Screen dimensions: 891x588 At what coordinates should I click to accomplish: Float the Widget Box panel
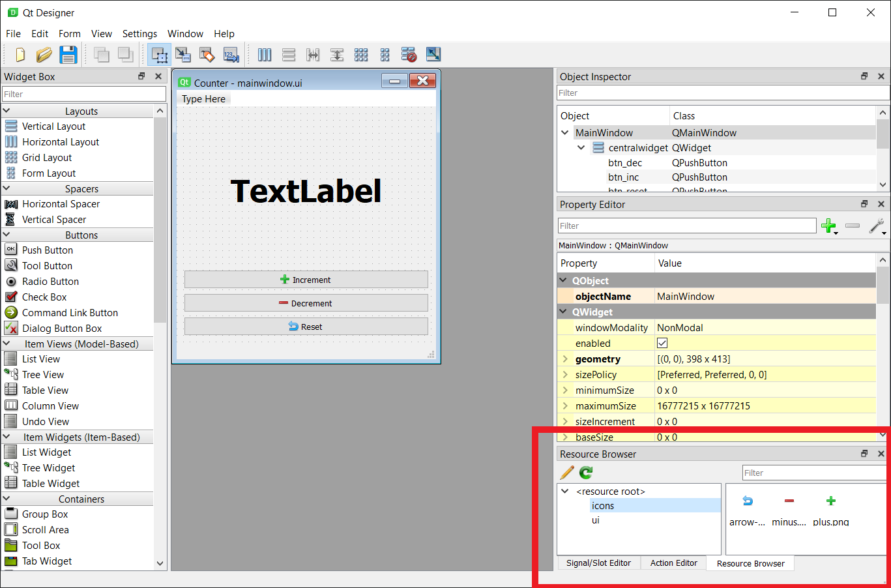click(x=141, y=76)
